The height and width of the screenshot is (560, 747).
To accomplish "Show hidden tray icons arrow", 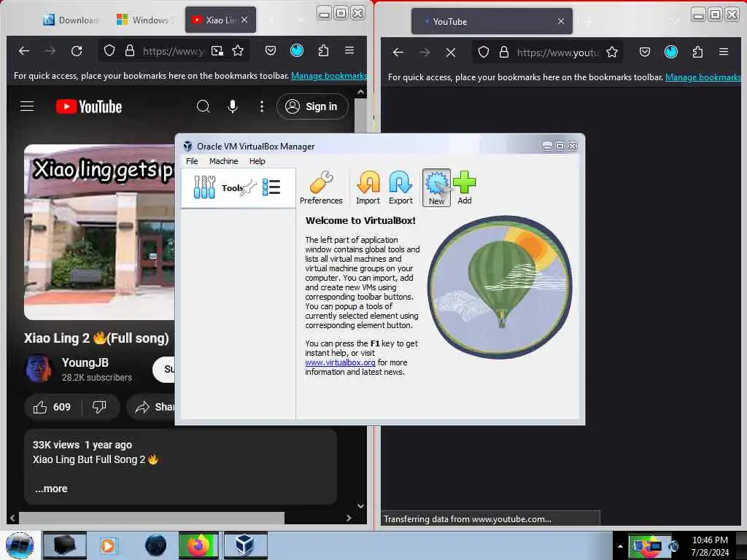I will pos(620,546).
